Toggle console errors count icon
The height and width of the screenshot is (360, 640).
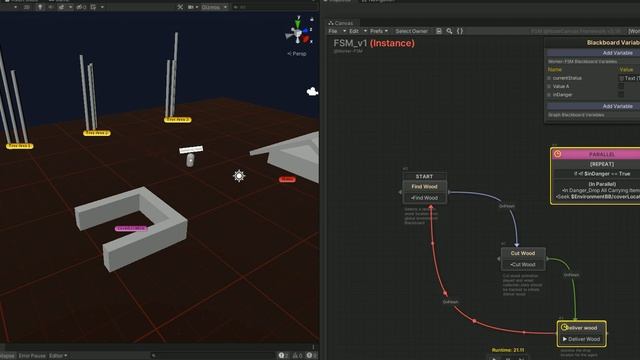tap(311, 356)
